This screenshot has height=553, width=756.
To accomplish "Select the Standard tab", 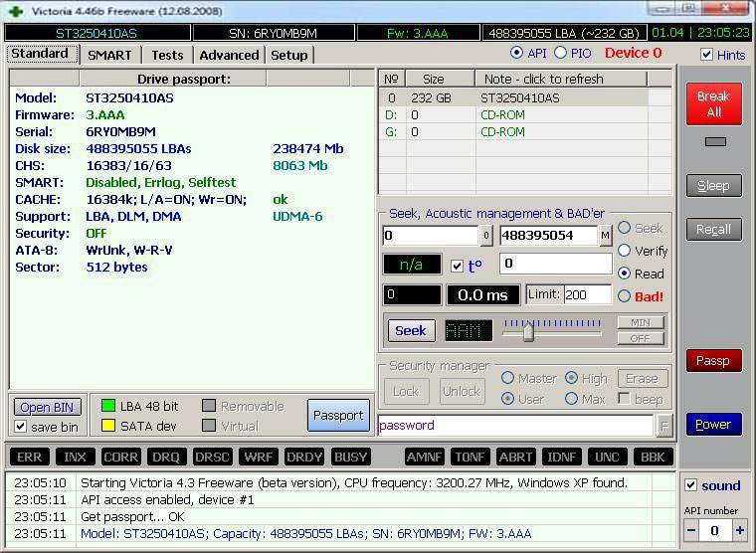I will coord(41,54).
